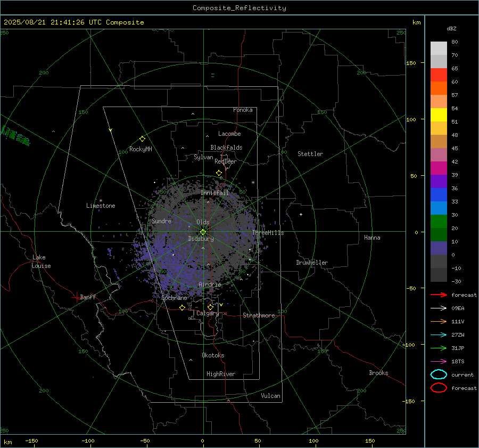The width and height of the screenshot is (479, 448).
Task: Click the dBZ legend heading
Action: [451, 28]
